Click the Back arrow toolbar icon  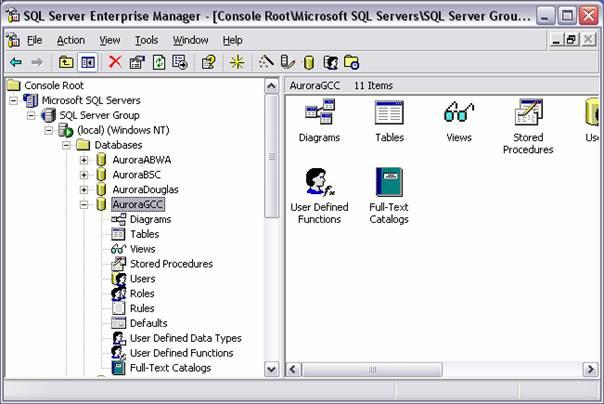pyautogui.click(x=16, y=62)
